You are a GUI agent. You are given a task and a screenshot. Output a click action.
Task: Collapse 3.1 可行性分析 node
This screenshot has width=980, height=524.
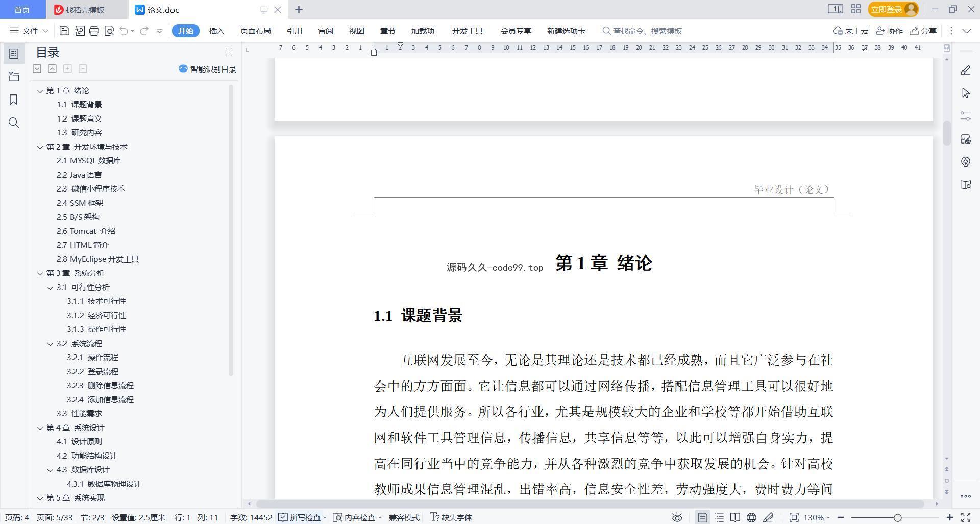click(x=50, y=288)
